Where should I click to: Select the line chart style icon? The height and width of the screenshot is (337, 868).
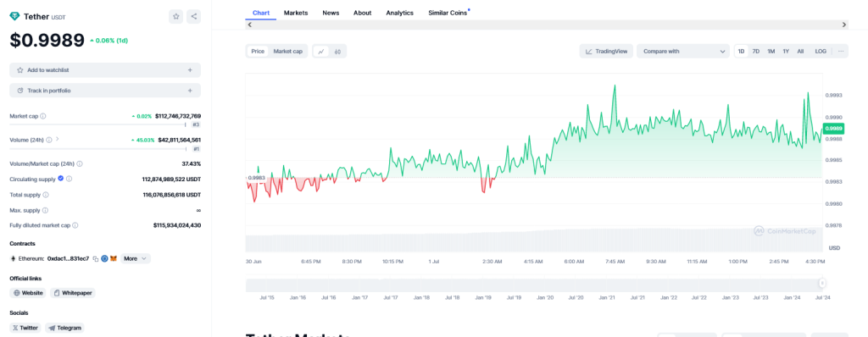pyautogui.click(x=321, y=52)
